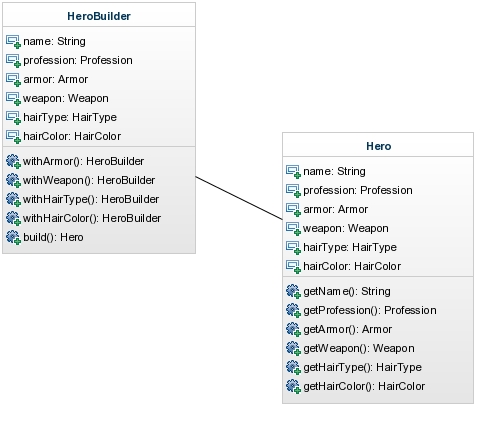Select the gear icon for getName() method
The image size is (493, 423).
coord(293,292)
